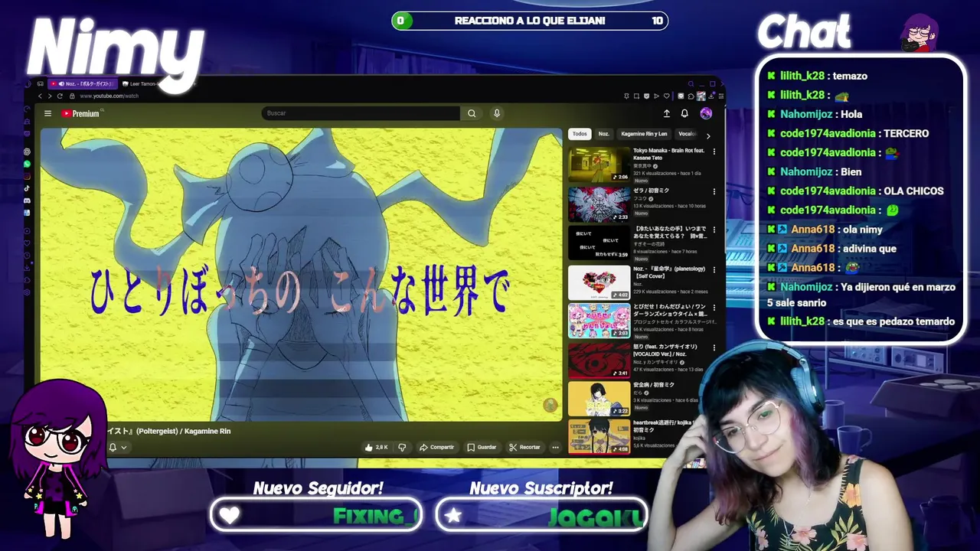Reload the page with the browser refresh icon
This screenshot has width=980, height=551.
click(x=60, y=96)
